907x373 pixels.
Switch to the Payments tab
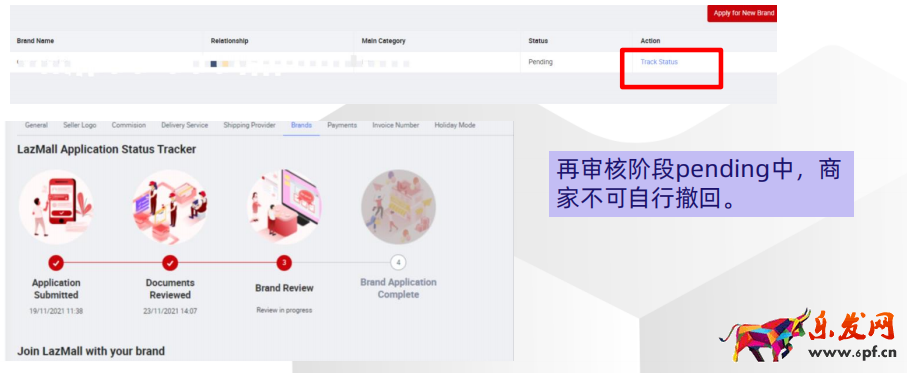pyautogui.click(x=342, y=125)
